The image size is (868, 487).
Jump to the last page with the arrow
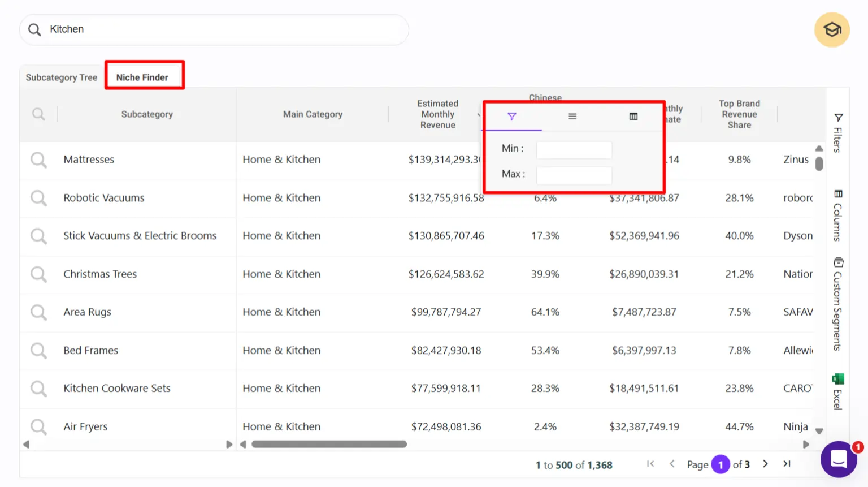pyautogui.click(x=787, y=464)
